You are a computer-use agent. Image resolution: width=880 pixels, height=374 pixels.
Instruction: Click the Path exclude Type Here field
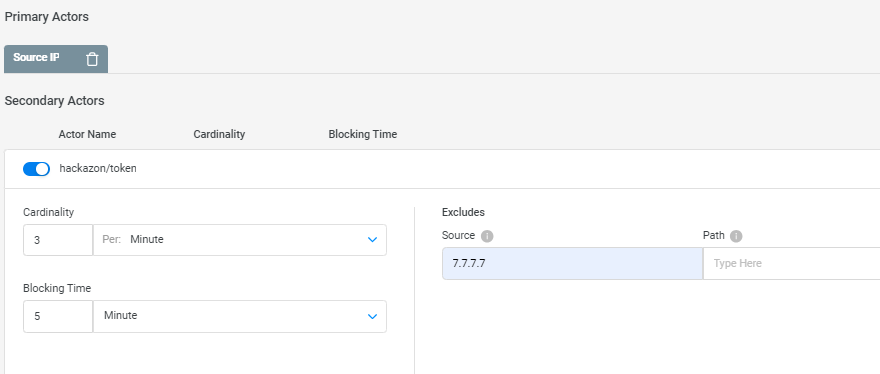coord(791,263)
